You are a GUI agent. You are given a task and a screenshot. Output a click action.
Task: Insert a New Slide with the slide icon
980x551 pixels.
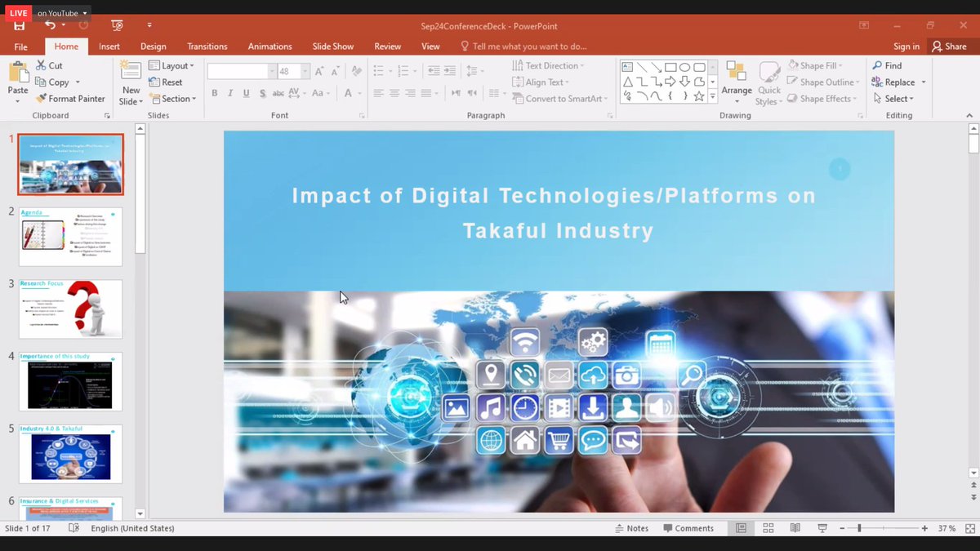[x=130, y=70]
